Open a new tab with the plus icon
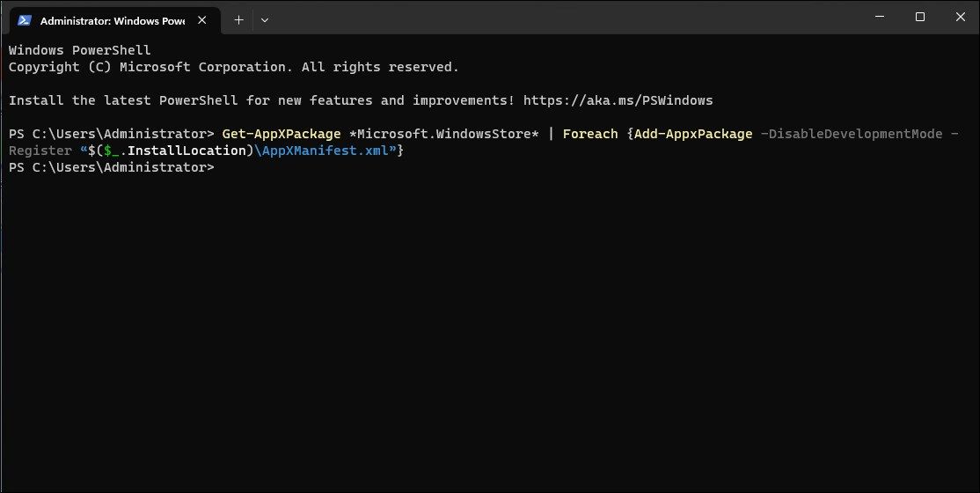 [238, 19]
